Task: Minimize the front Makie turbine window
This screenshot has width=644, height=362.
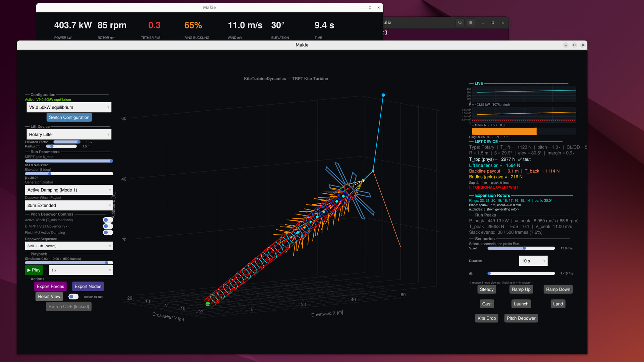Action: (566, 45)
